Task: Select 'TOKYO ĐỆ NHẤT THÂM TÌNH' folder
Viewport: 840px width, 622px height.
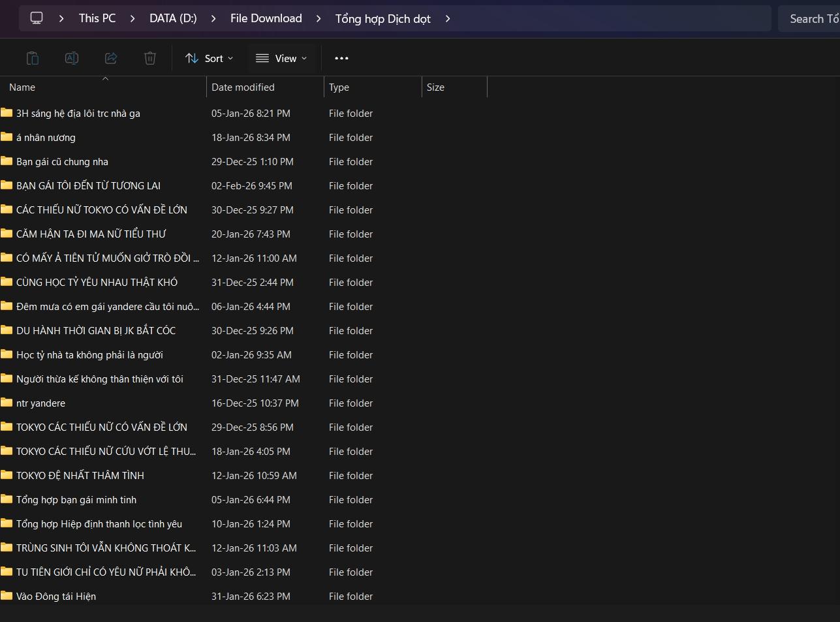Action: 80,476
